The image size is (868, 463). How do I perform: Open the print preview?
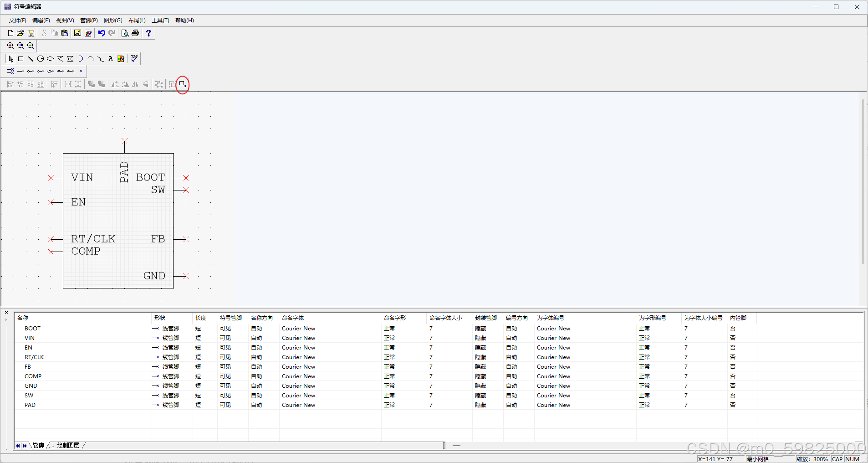pyautogui.click(x=124, y=33)
